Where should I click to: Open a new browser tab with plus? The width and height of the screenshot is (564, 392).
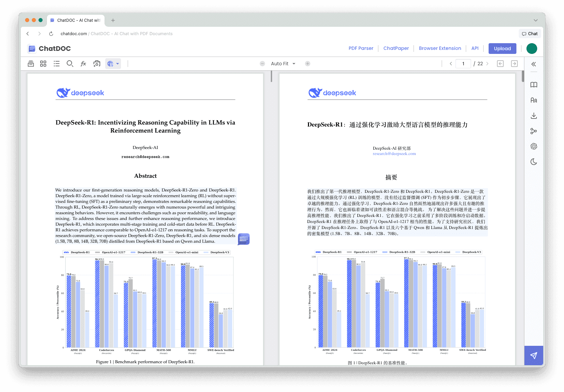coord(113,20)
